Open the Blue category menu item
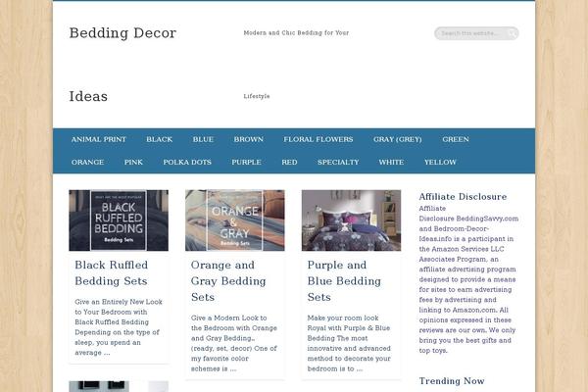Screen dimensions: 588x392 (x=203, y=139)
